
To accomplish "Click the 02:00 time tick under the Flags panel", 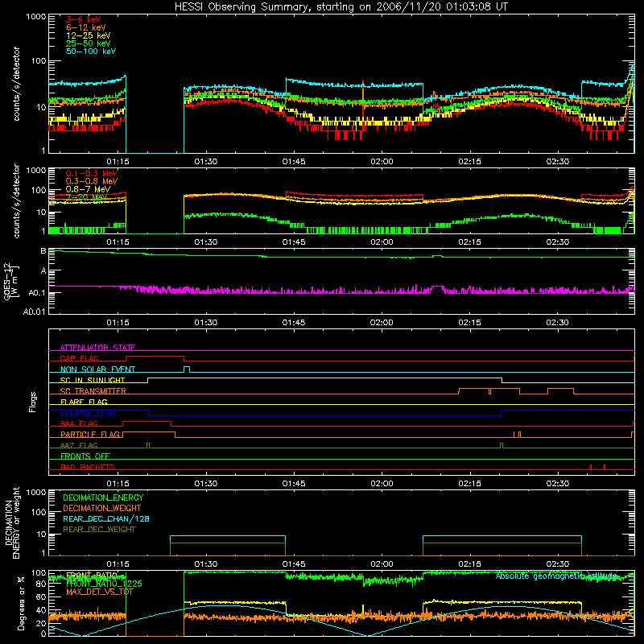I will [x=382, y=484].
